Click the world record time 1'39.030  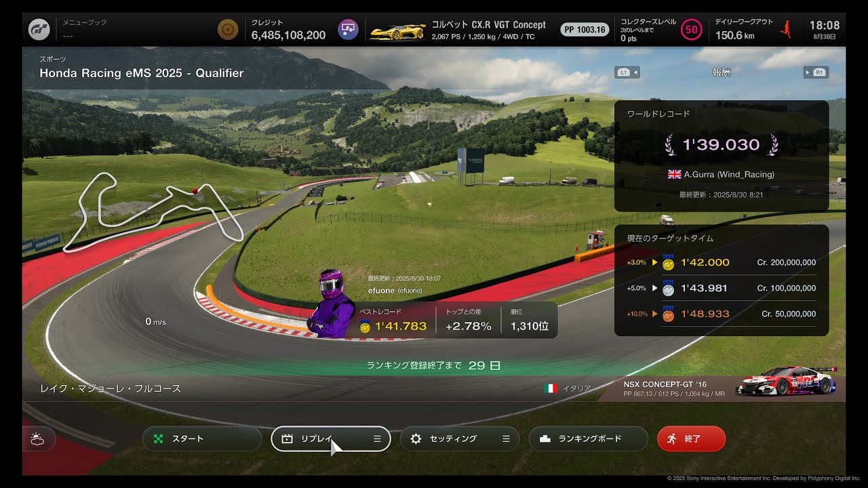[721, 144]
